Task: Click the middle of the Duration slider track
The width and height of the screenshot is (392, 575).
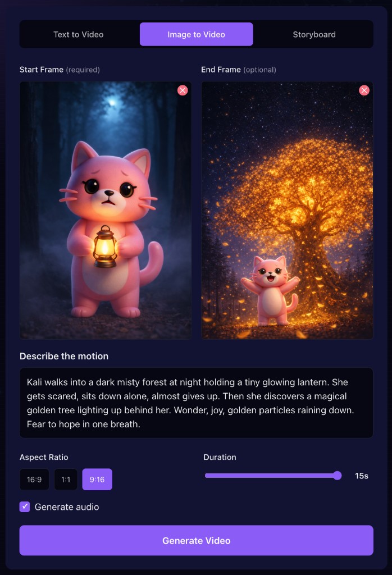Action: pos(273,476)
